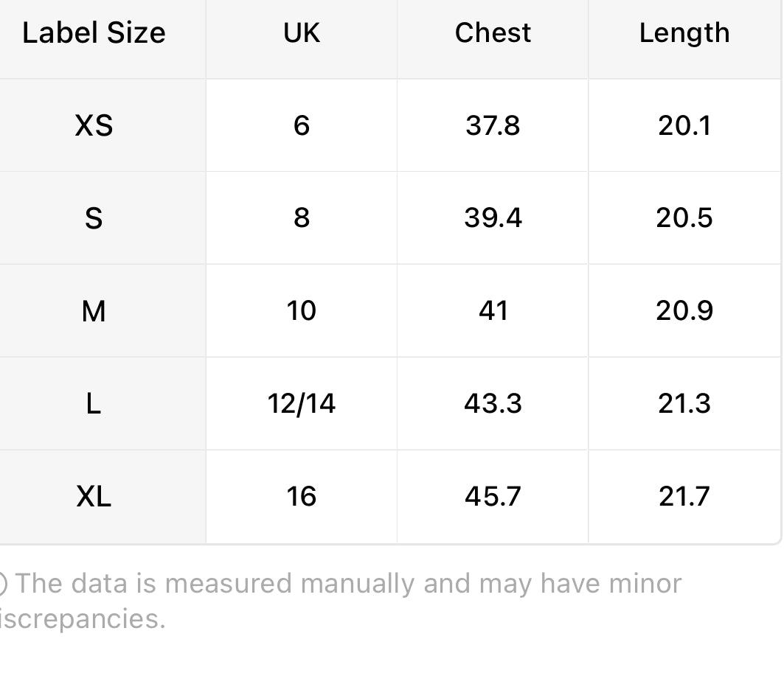Select the Label Size column header
The width and height of the screenshot is (784, 673).
[94, 33]
